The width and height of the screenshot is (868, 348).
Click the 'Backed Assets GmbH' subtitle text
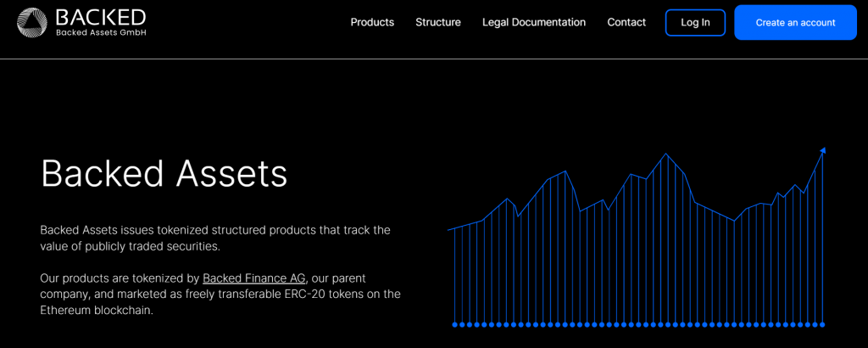tap(102, 33)
